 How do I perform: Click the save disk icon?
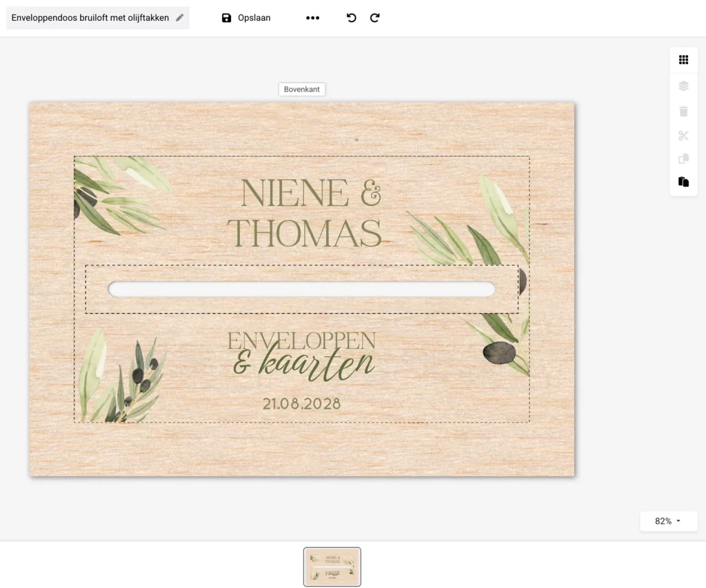pos(227,17)
